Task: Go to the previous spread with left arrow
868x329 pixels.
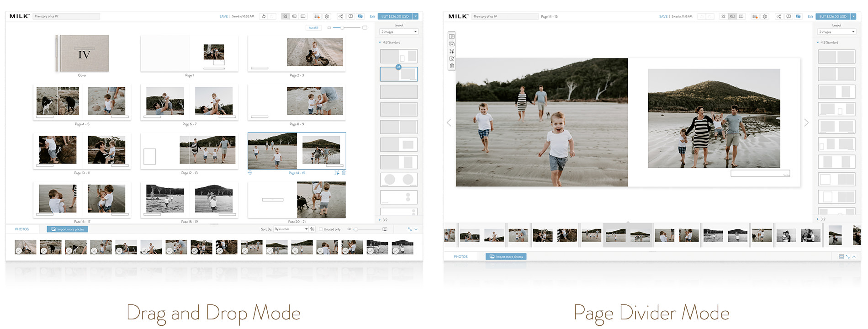Action: tap(449, 122)
